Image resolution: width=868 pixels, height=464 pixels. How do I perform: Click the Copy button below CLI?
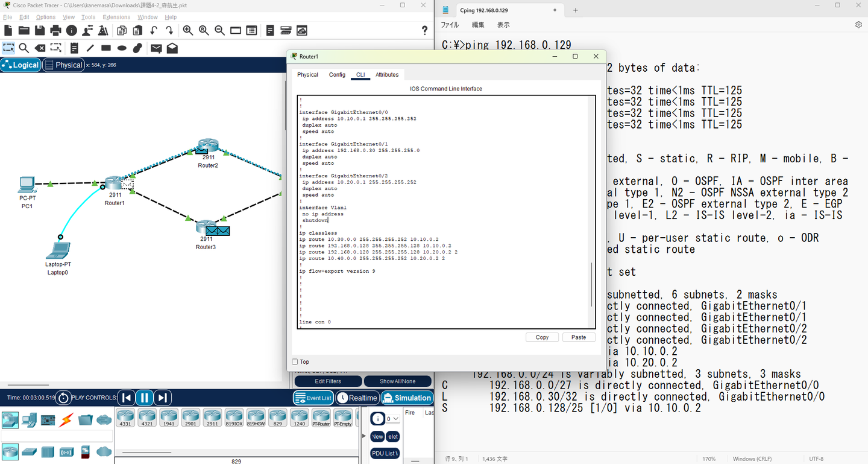pos(542,337)
